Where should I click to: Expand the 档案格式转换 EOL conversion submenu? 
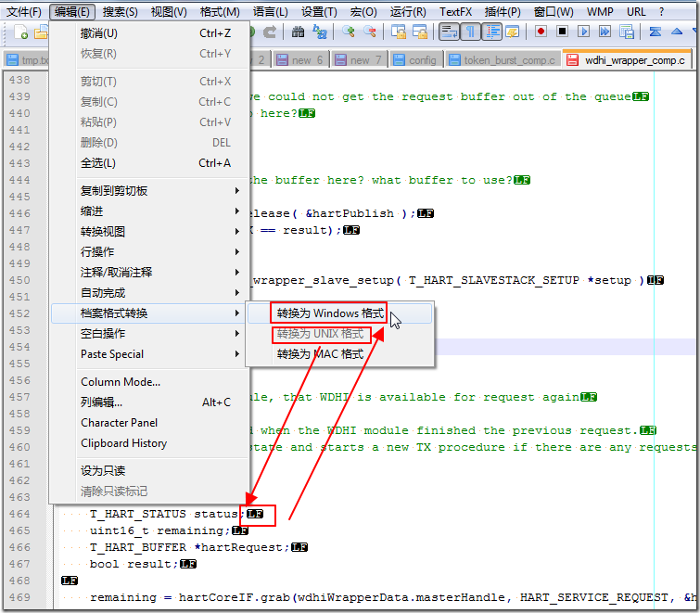coord(150,313)
